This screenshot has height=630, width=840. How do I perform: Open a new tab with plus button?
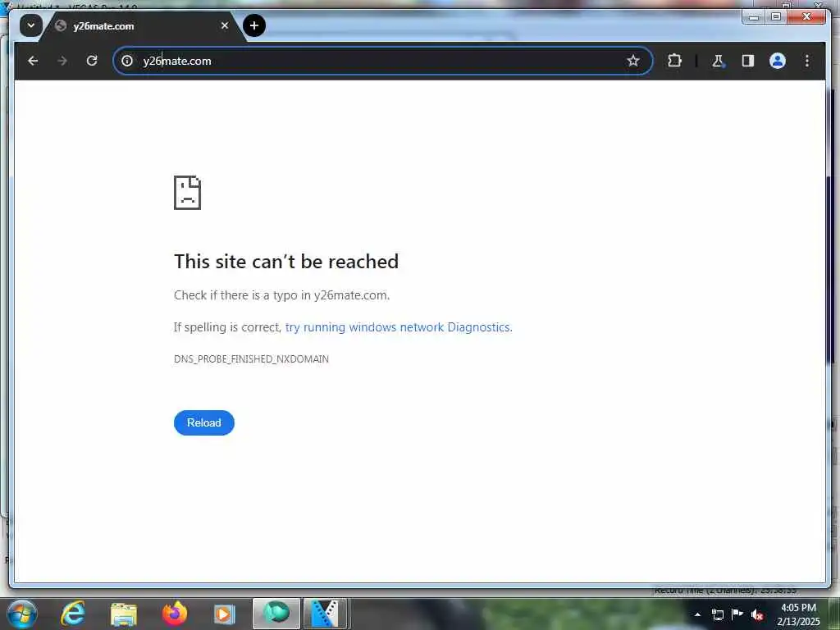(x=254, y=25)
